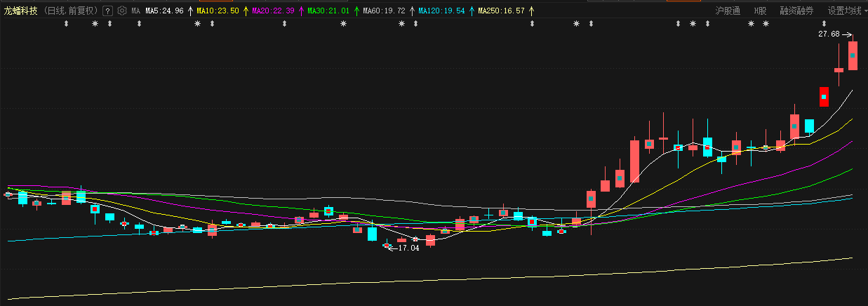Screen dimensions: 868x306
Task: Click the 27.68 high price label
Action: (829, 34)
